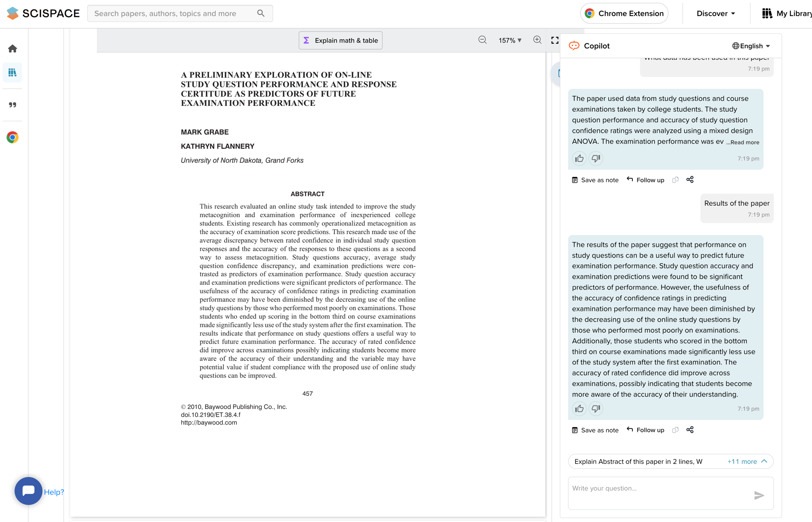The width and height of the screenshot is (812, 522).
Task: Click the My Library icon
Action: point(767,13)
